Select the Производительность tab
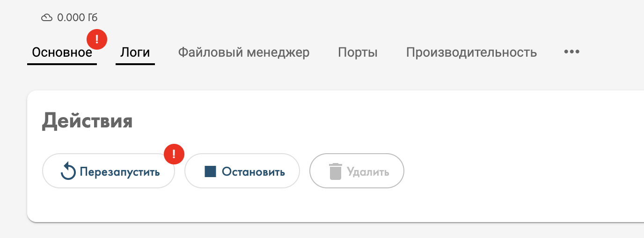 click(471, 52)
